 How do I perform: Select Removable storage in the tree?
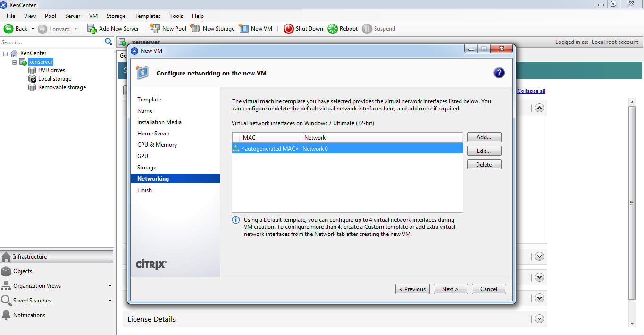point(62,87)
